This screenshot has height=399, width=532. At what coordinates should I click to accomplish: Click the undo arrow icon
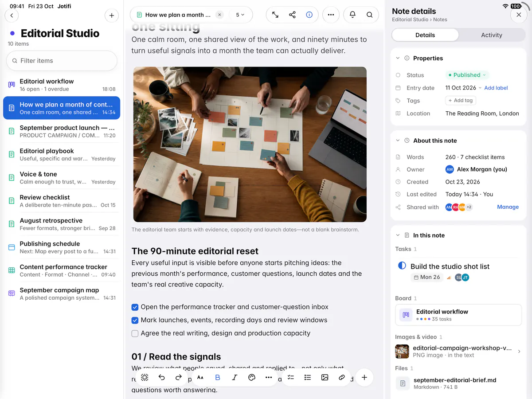(x=161, y=377)
